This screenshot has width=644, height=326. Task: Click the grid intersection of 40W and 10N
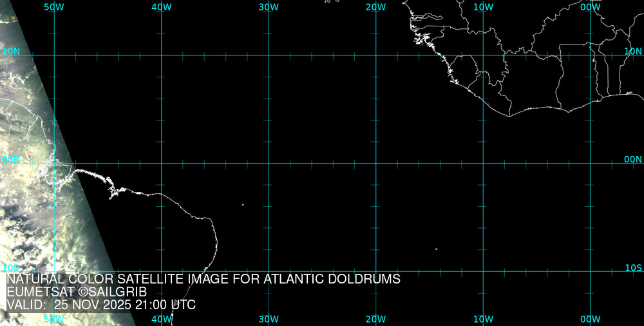pyautogui.click(x=162, y=55)
